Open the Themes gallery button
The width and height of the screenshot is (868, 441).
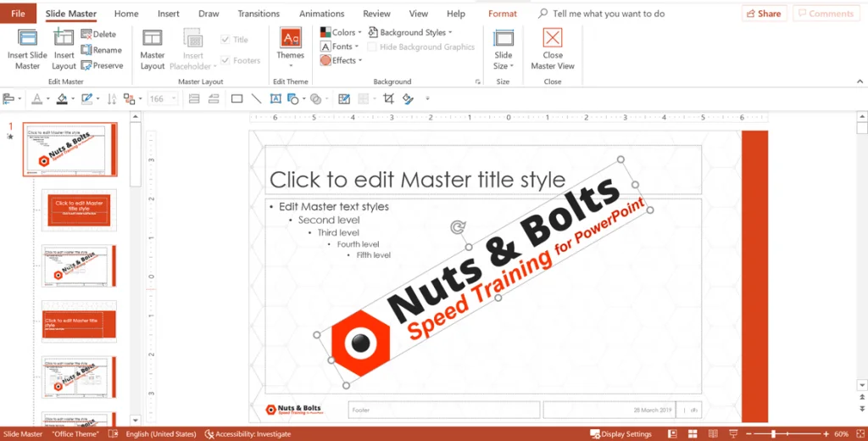[x=290, y=47]
